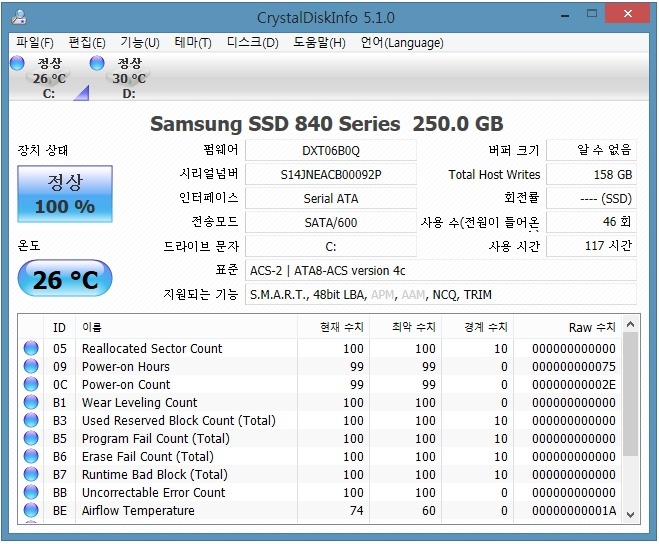Click status orb for Program Fail Count
The width and height of the screenshot is (659, 544).
tap(31, 438)
